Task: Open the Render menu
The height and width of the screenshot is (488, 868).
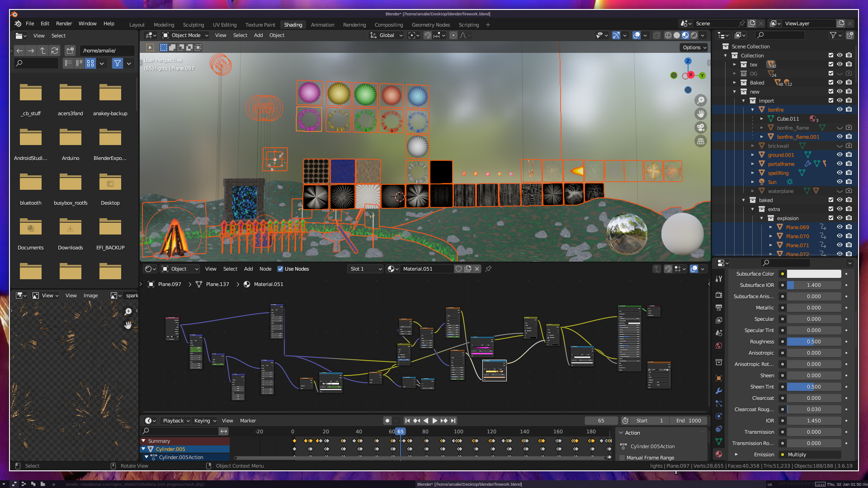Action: point(64,23)
